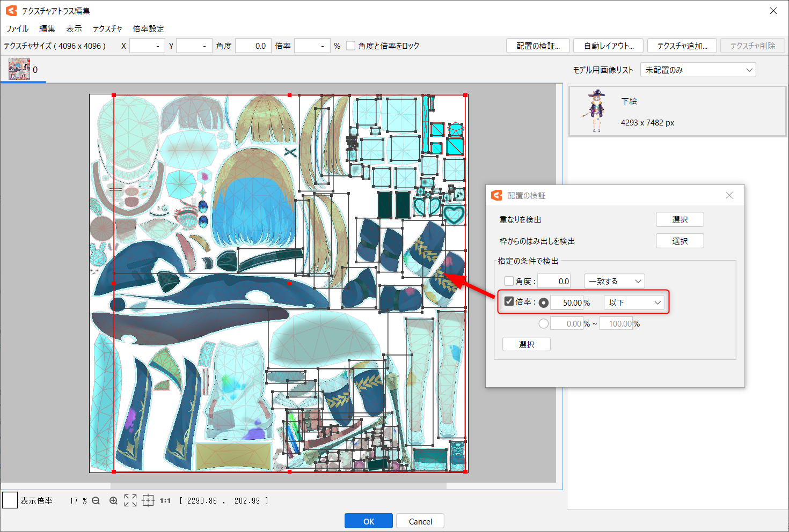Open the 以下 condition dropdown
Viewport: 789px width, 532px height.
click(634, 302)
